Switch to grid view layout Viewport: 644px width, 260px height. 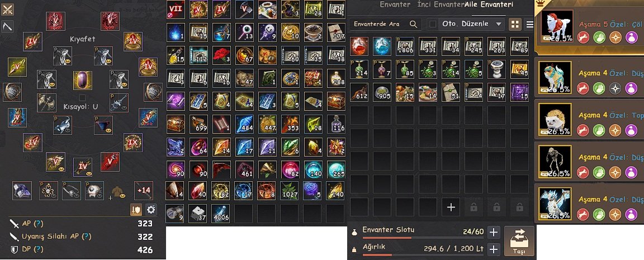(x=514, y=24)
